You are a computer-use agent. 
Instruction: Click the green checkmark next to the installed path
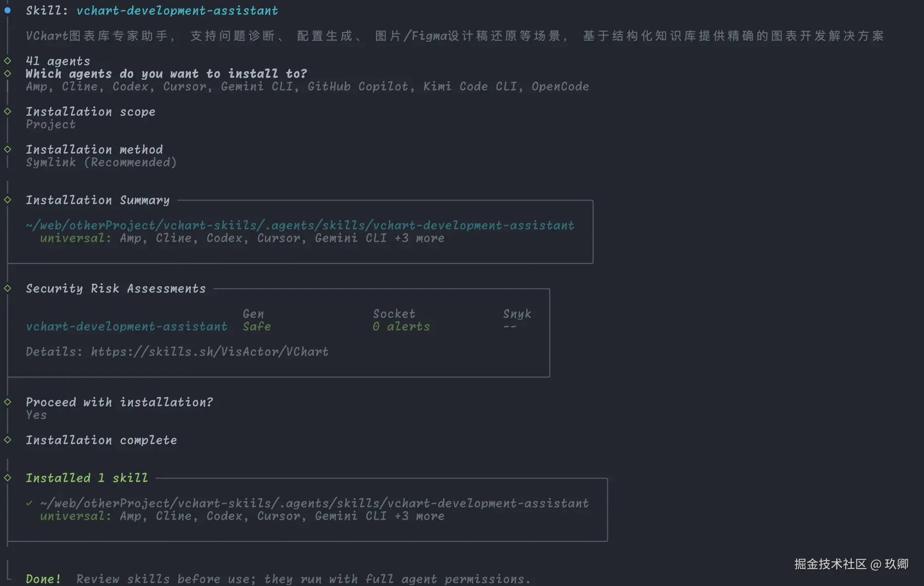(x=29, y=503)
